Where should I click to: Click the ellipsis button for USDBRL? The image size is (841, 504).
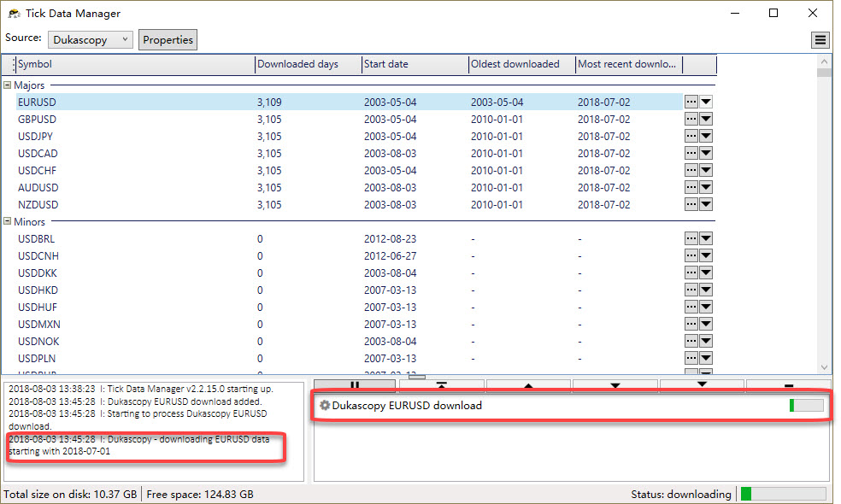point(691,239)
